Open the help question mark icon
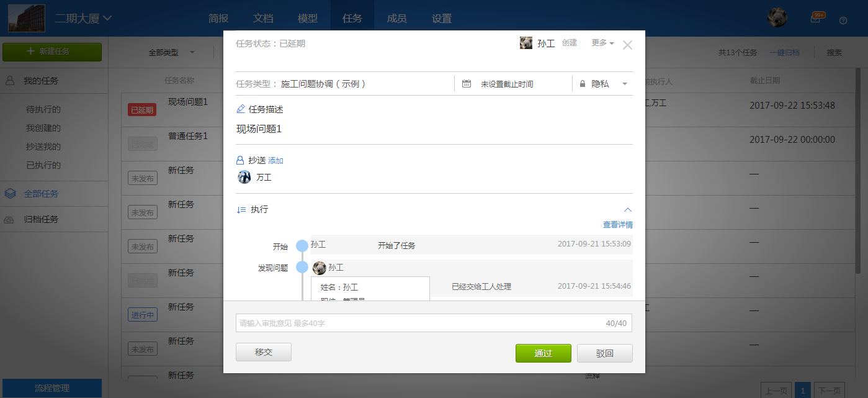 (843, 20)
